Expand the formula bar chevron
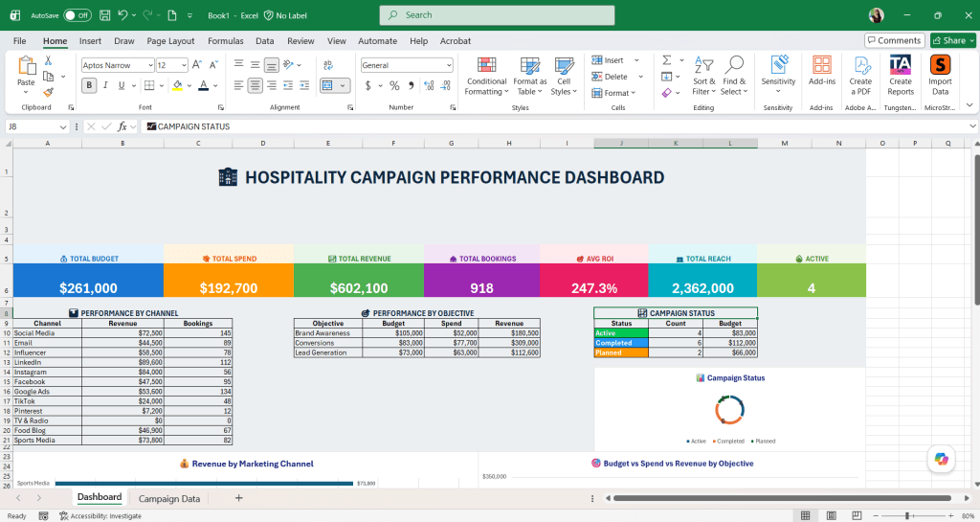Viewport: 980px width, 522px height. point(972,126)
